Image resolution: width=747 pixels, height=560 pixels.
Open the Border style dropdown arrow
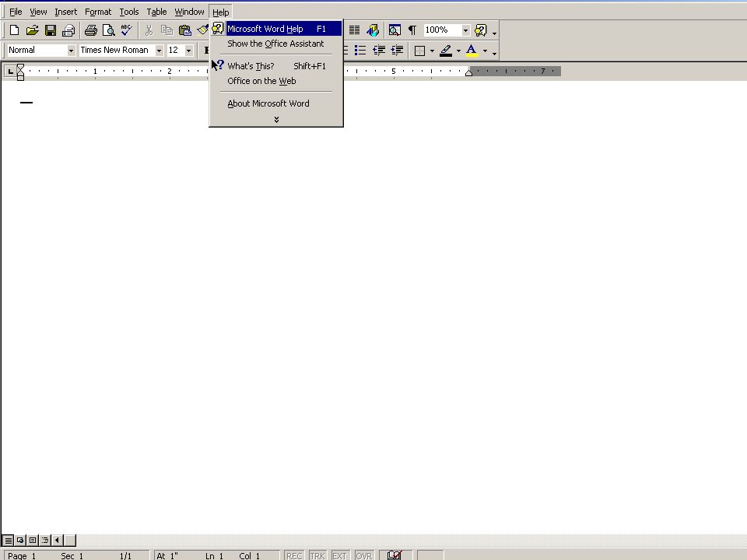click(432, 51)
